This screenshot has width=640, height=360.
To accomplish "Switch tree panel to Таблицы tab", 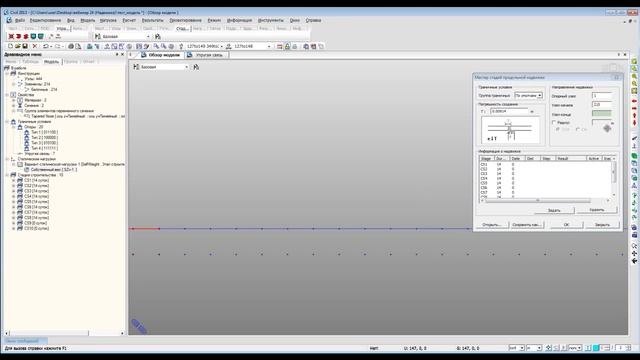I will click(x=30, y=62).
